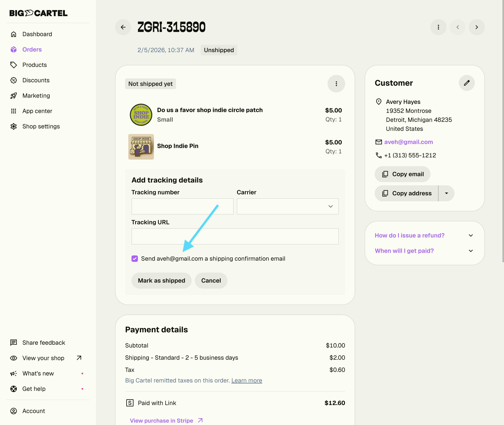504x425 pixels.
Task: Click the Copy email button
Action: [402, 174]
